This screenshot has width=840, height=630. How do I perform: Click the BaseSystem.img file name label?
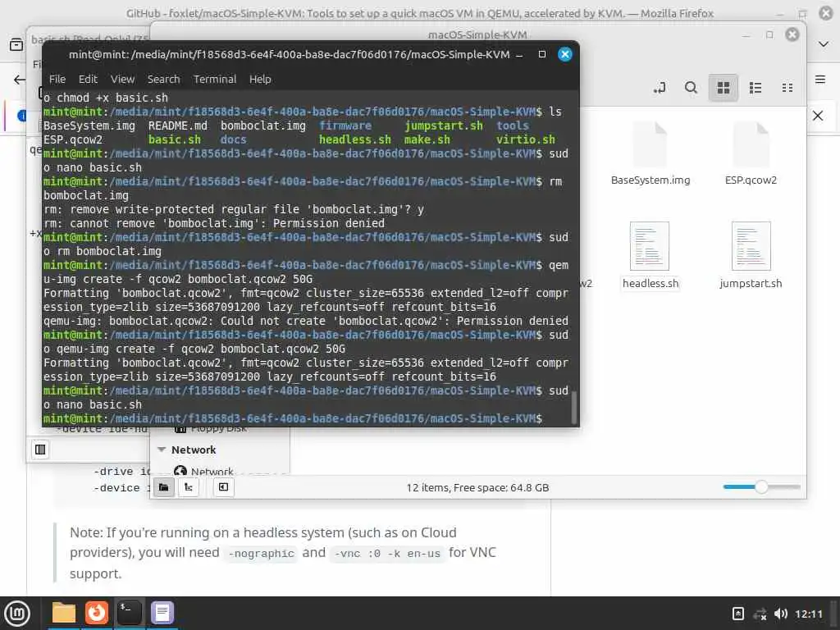[x=651, y=180]
